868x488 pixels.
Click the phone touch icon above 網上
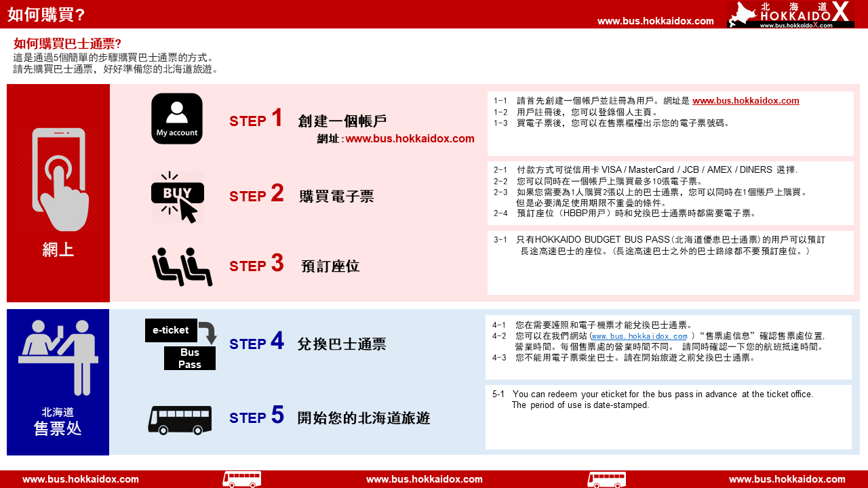tap(60, 180)
